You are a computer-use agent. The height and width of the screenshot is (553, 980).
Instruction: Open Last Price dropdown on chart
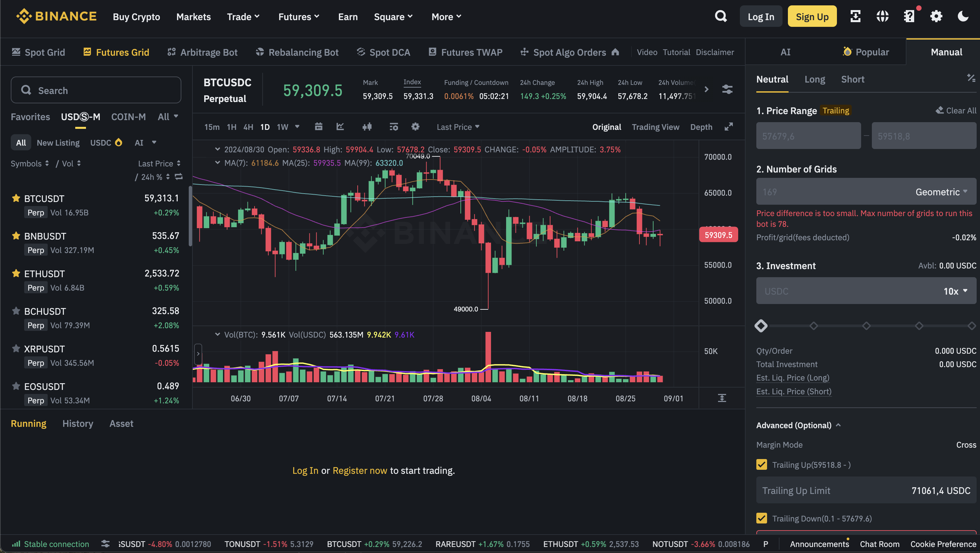pos(458,127)
